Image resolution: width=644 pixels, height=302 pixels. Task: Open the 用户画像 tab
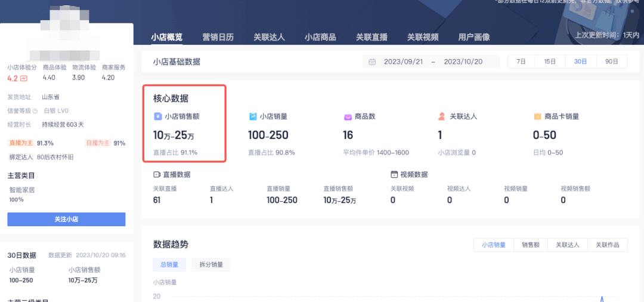tap(474, 38)
